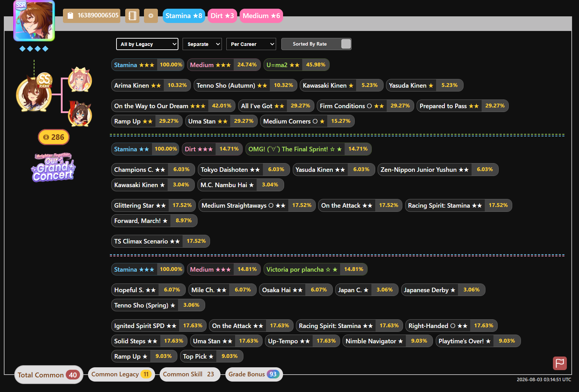Screen dimensions: 579x392
Task: Click the Mile Ch. ★★ chip
Action: pos(223,290)
